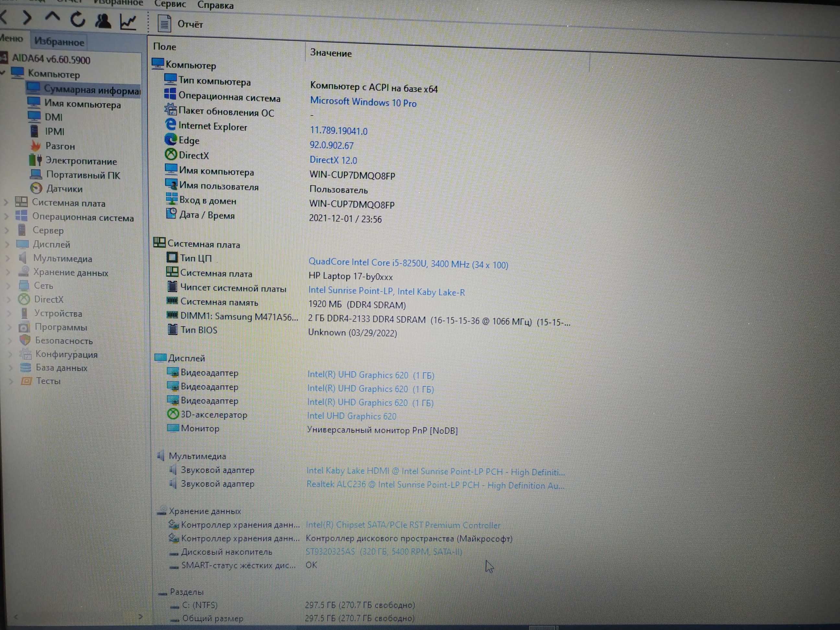
Task: Switch to the Избранное tab
Action: (59, 42)
